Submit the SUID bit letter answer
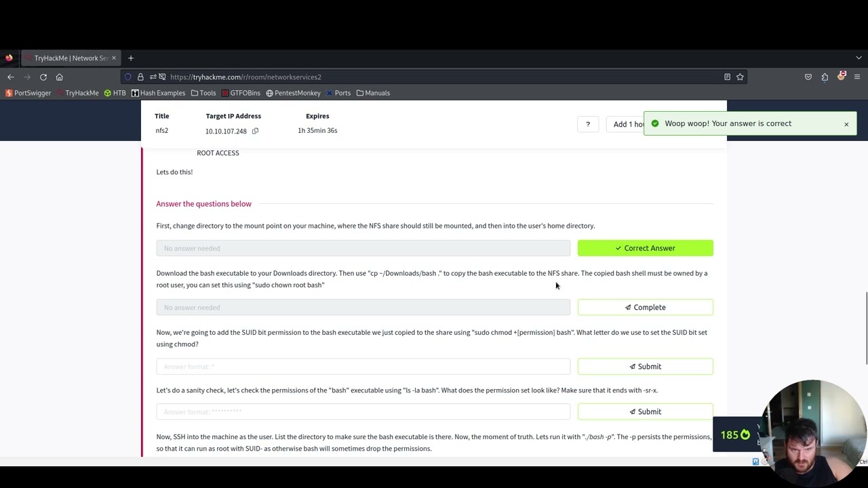Image resolution: width=868 pixels, height=488 pixels. pos(646,367)
